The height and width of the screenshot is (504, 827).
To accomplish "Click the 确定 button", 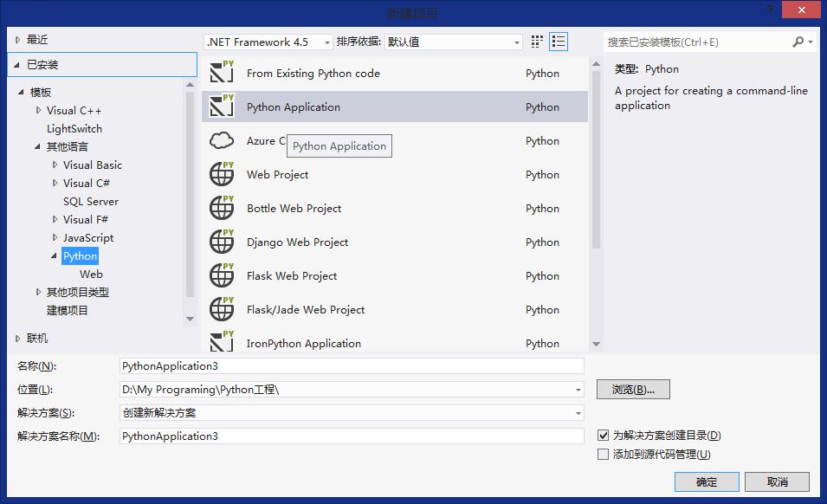I will coord(707,481).
